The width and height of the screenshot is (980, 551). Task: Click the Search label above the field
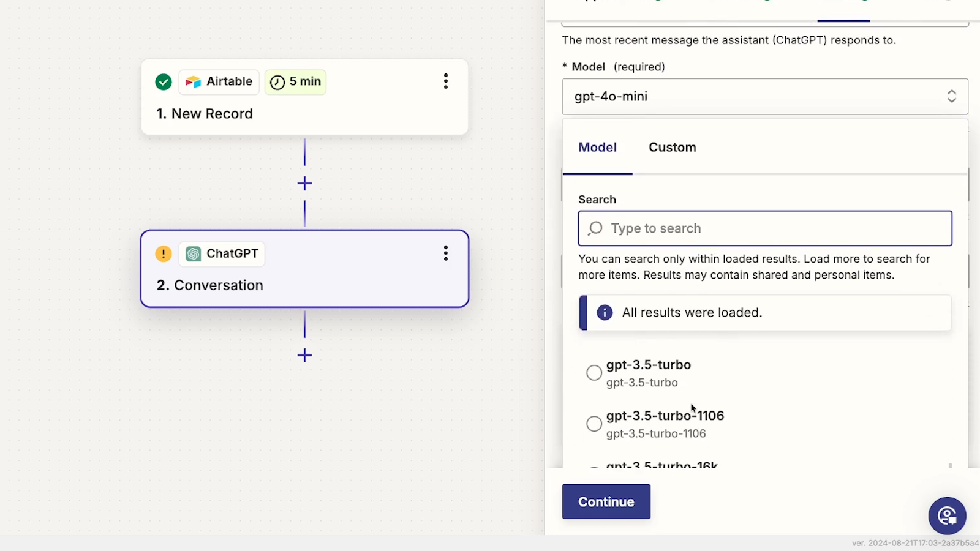coord(597,200)
